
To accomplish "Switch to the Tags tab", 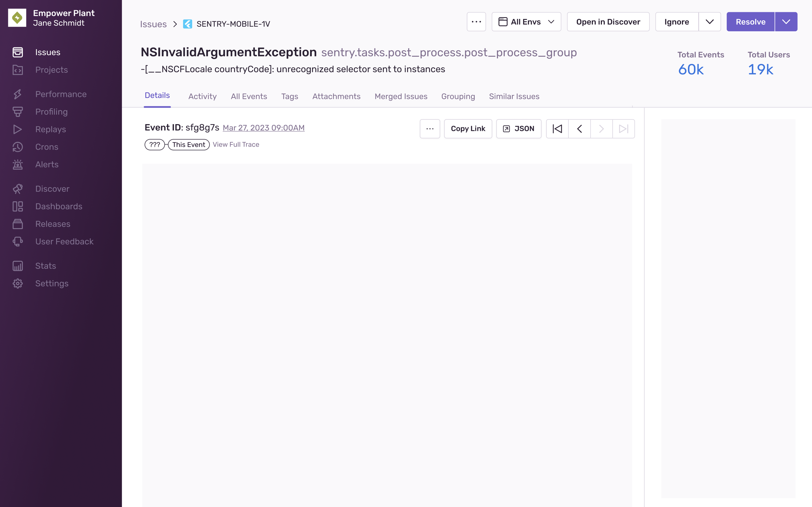I will point(290,96).
